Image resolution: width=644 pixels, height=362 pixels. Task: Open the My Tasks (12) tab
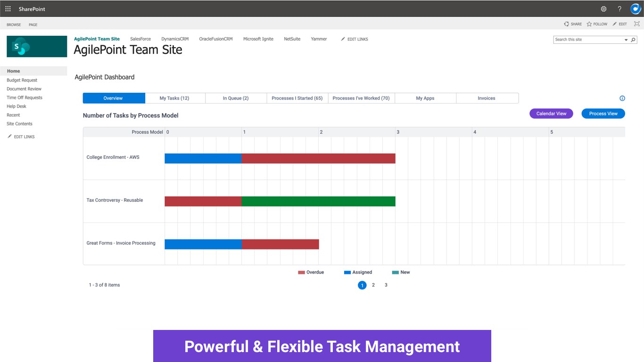point(175,98)
